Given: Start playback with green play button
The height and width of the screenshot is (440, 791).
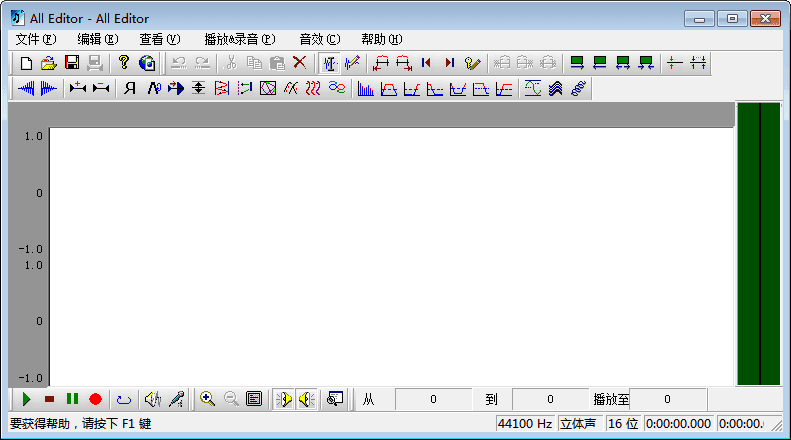Looking at the screenshot, I should 26,400.
